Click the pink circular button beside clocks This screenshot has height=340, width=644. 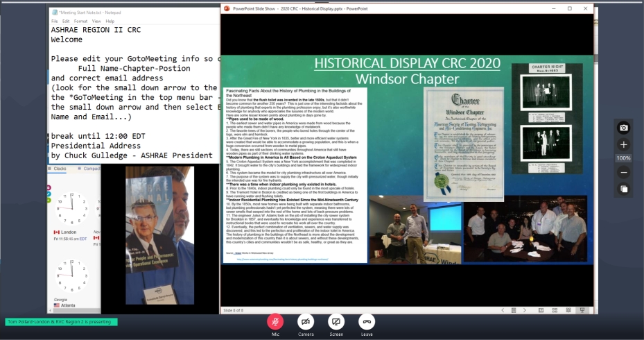pos(49,188)
